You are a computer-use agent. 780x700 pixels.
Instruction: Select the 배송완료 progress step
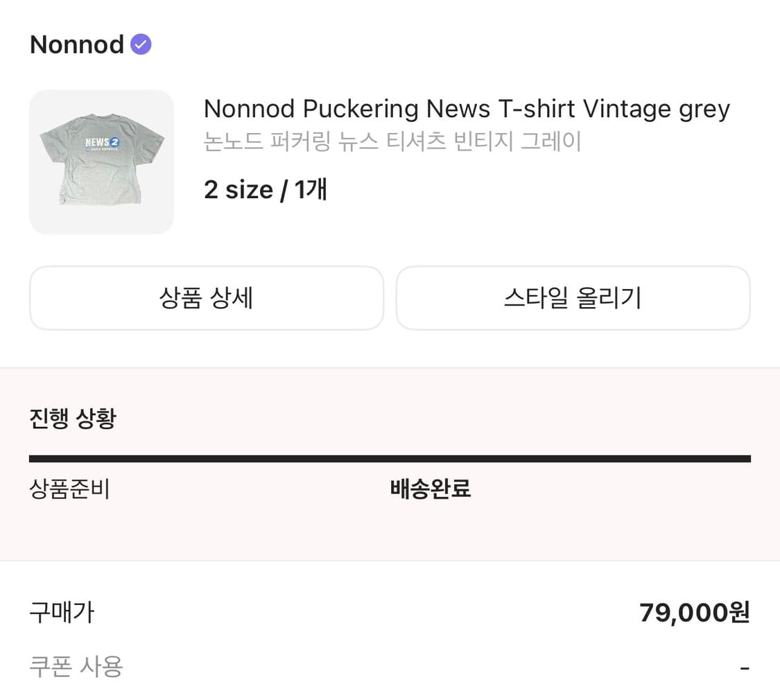[431, 489]
